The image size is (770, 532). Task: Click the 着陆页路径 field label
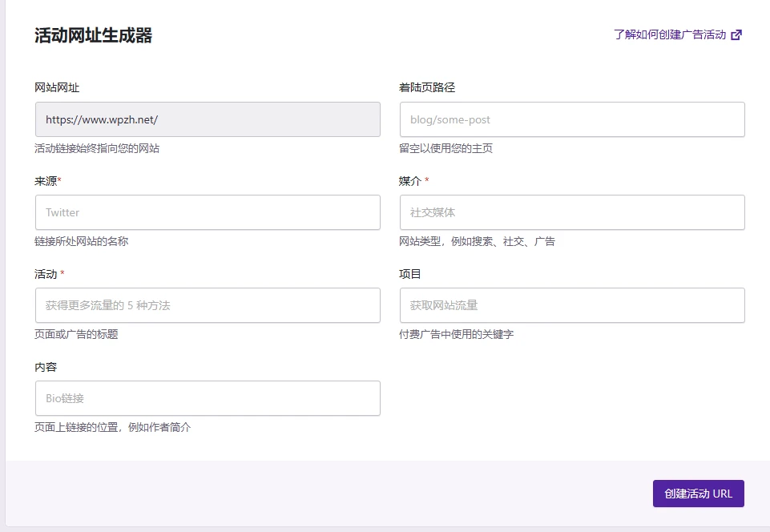click(x=426, y=87)
